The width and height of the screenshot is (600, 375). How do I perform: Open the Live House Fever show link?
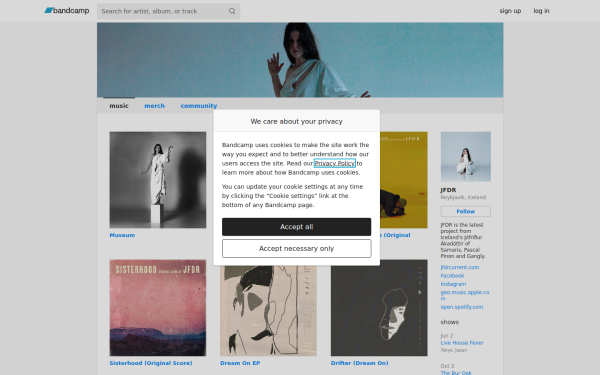click(x=462, y=343)
